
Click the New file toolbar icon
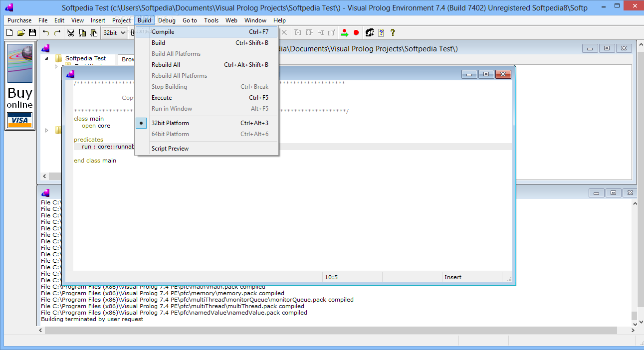(x=9, y=32)
